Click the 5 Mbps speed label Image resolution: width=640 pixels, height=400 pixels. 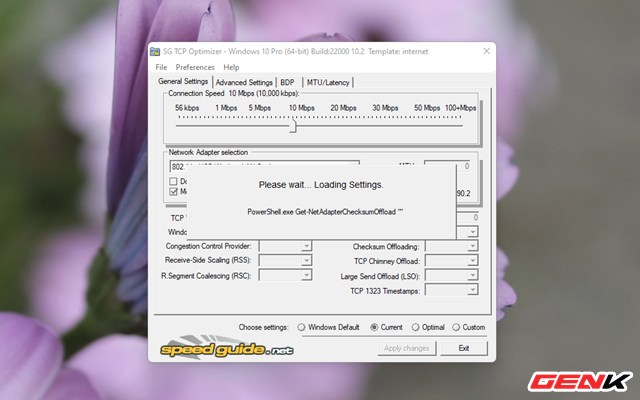click(x=260, y=108)
